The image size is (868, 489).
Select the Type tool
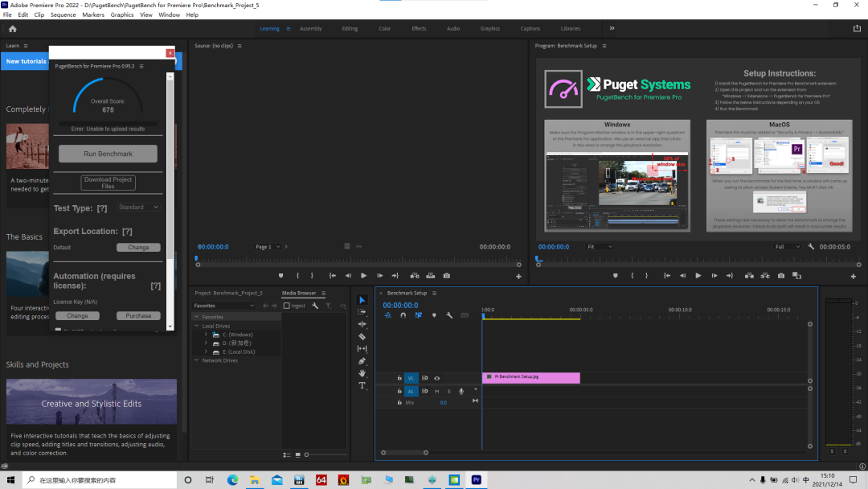362,385
